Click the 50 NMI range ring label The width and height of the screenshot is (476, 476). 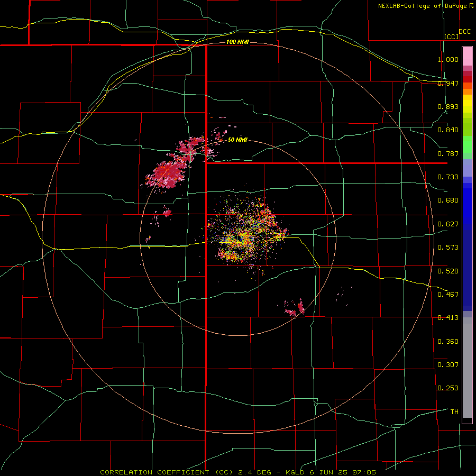pyautogui.click(x=237, y=140)
